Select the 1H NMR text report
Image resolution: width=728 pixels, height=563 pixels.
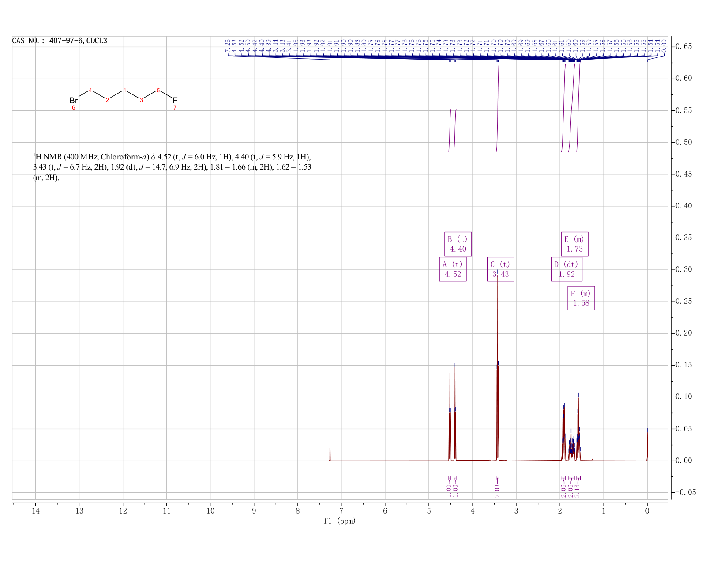[x=173, y=167]
